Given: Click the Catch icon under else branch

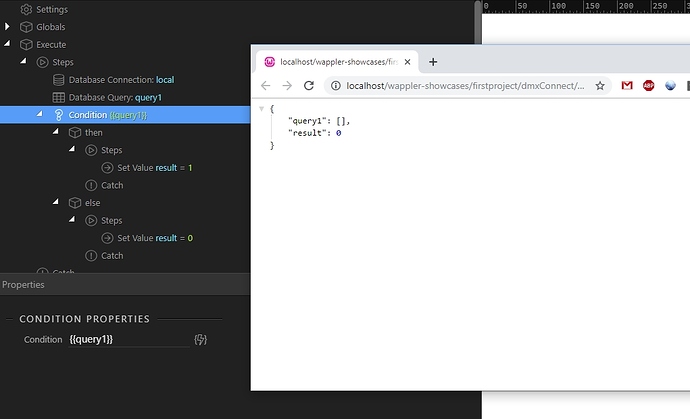Looking at the screenshot, I should click(x=91, y=256).
